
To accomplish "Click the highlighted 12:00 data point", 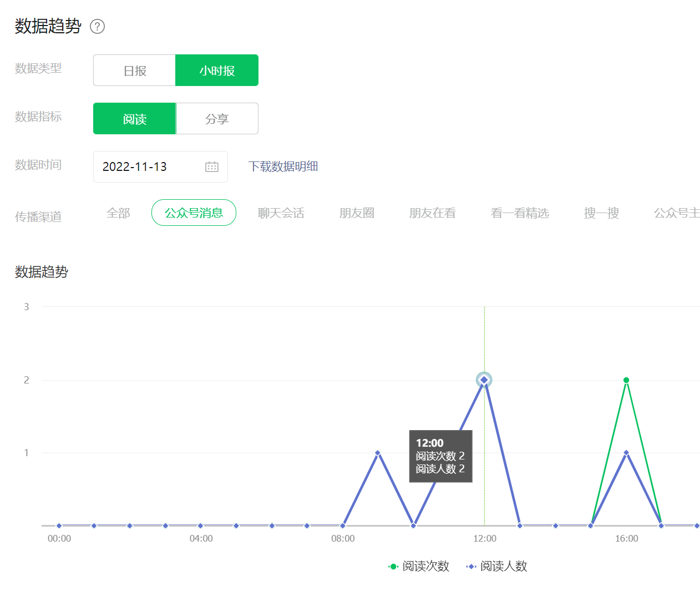I will [484, 380].
